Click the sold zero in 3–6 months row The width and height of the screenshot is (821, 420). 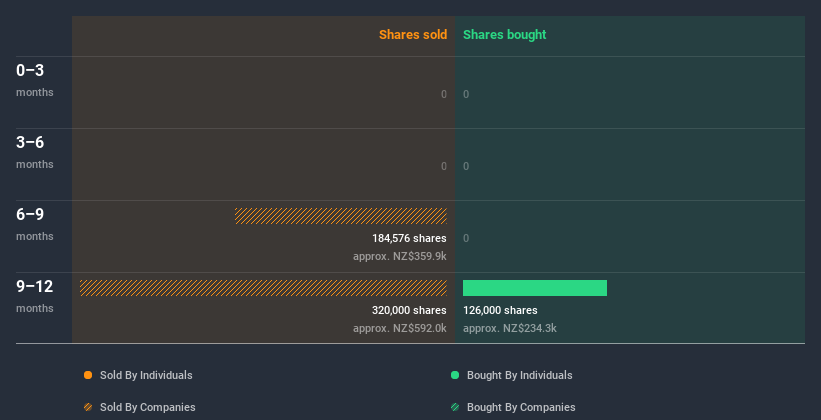(444, 166)
